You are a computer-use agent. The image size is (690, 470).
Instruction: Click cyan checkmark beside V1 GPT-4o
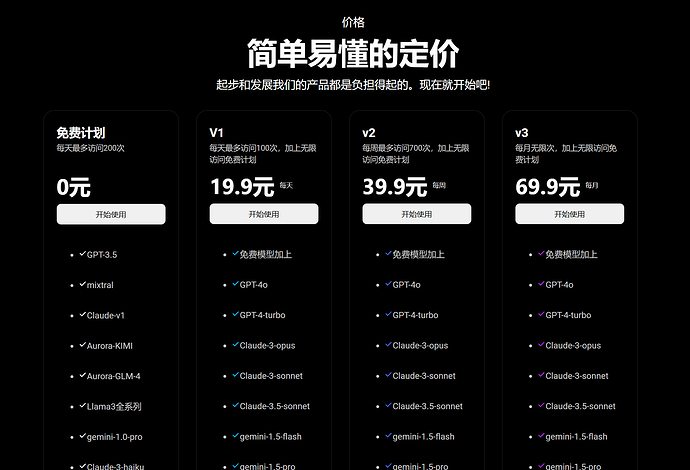point(235,283)
